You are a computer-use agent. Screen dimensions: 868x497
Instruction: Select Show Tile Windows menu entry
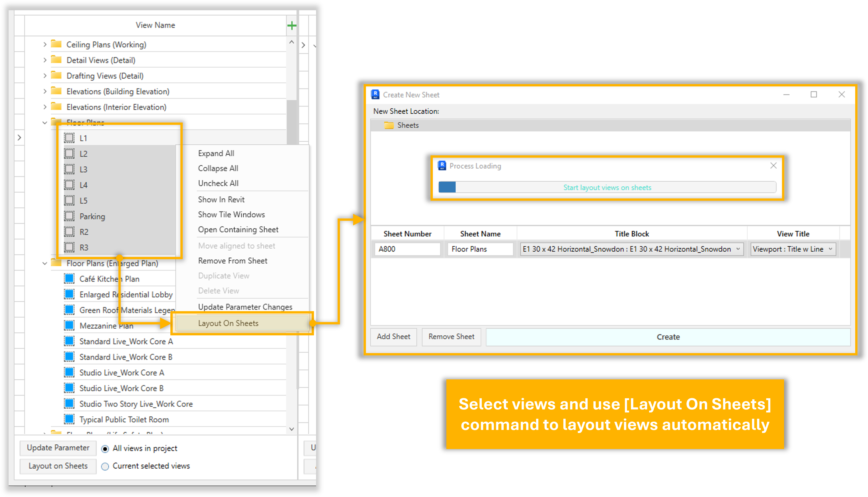[x=231, y=214]
